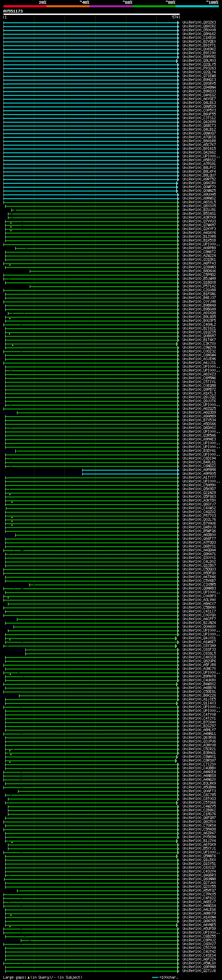Select the UniRef100_Q66FT7 label
The width and height of the screenshot is (222, 980).
[199, 538]
